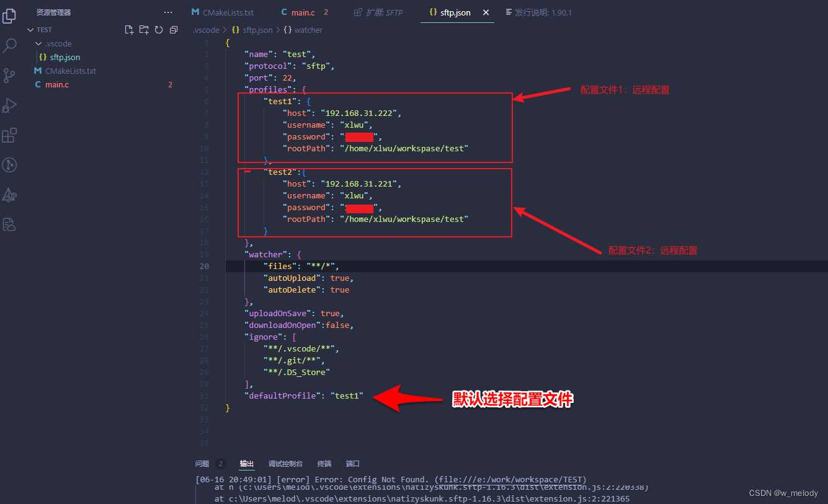Click the watcher breadcrumb item

click(x=308, y=30)
